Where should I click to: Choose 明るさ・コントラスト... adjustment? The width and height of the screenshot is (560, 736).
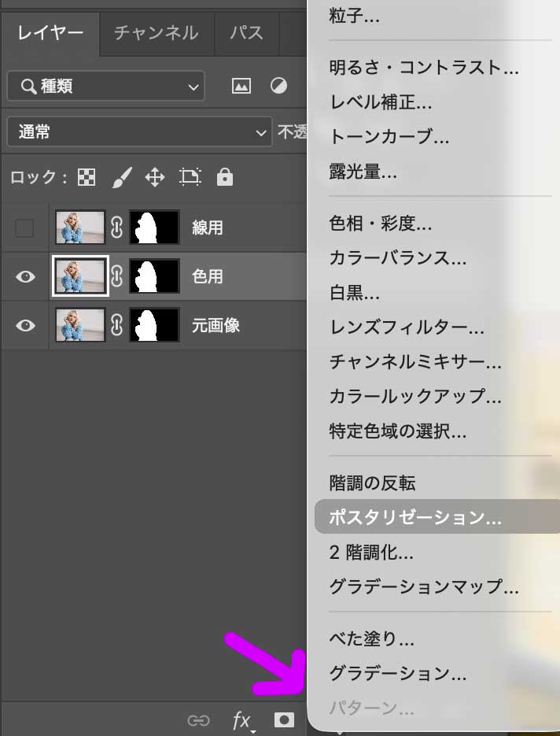[x=424, y=68]
